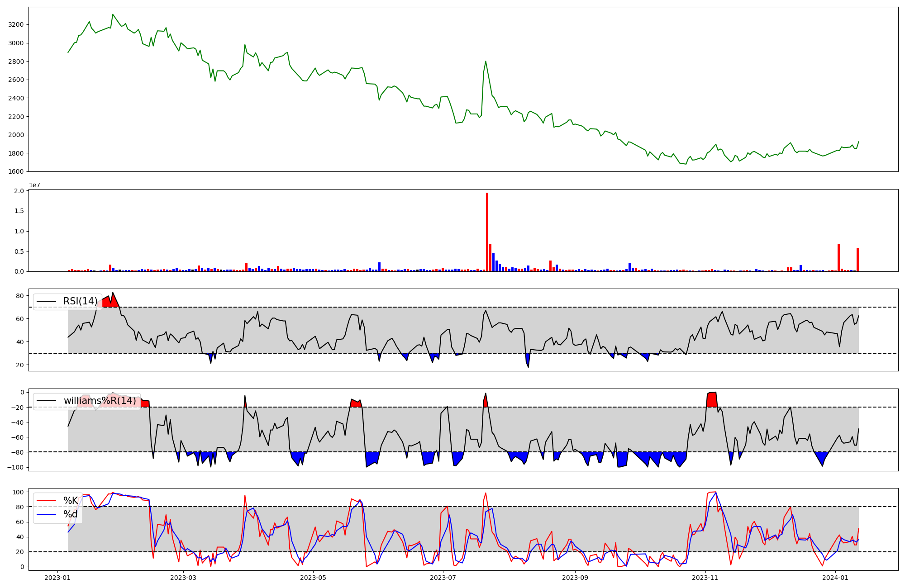Click the %K legend entry text
This screenshot has height=588, width=905.
pyautogui.click(x=71, y=501)
